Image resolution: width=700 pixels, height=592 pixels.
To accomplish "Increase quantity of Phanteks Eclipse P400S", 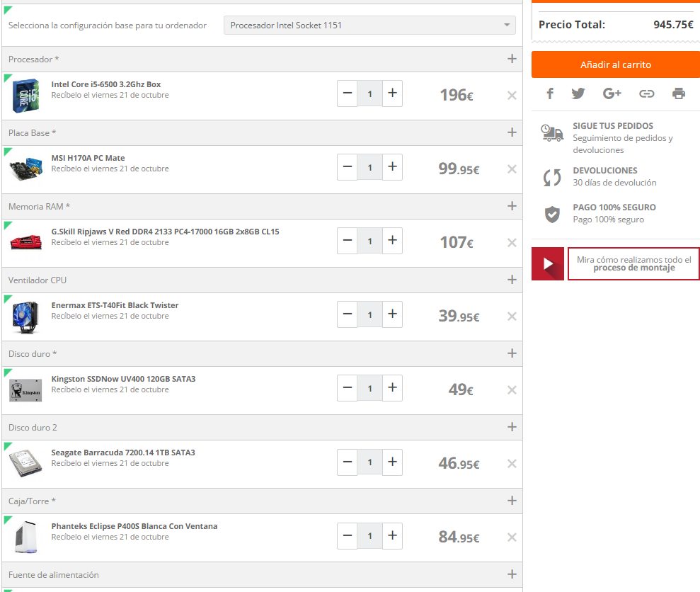I will pos(392,536).
